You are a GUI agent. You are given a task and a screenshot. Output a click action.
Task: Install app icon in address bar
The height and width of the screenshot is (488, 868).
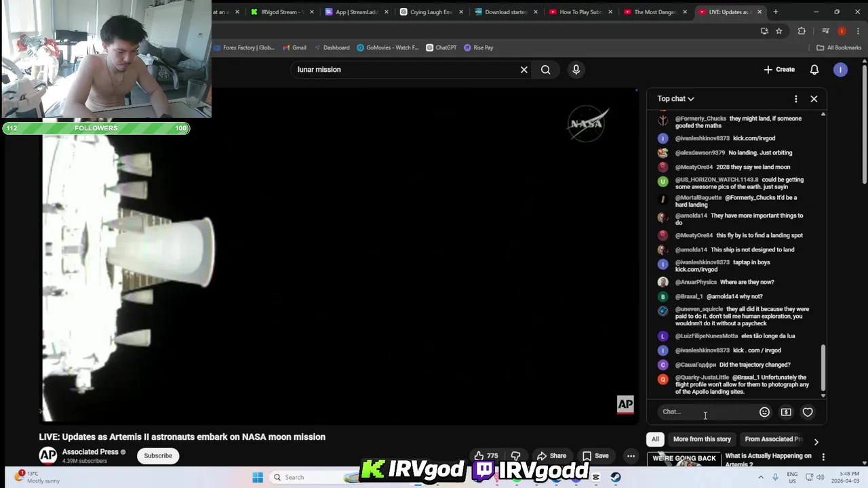click(764, 30)
